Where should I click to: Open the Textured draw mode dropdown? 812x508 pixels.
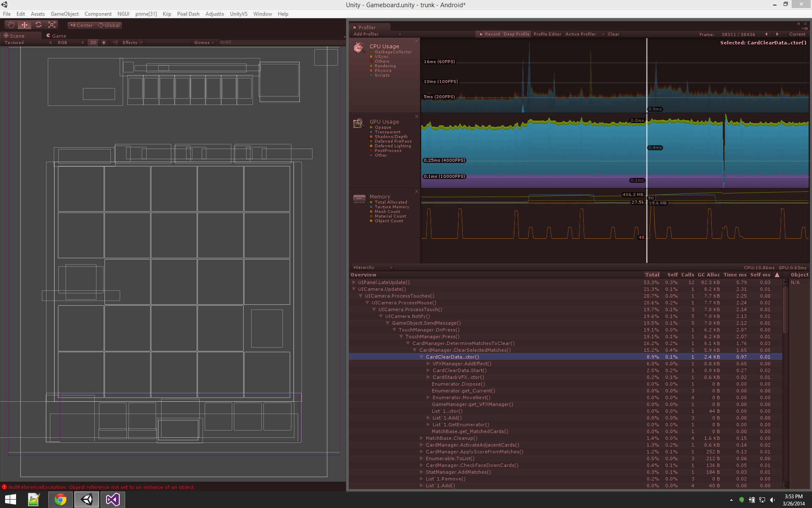point(28,42)
